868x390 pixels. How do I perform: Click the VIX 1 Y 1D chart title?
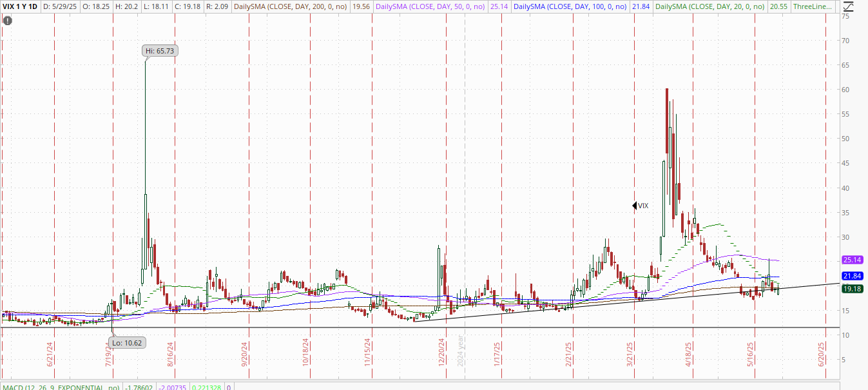tap(21, 6)
